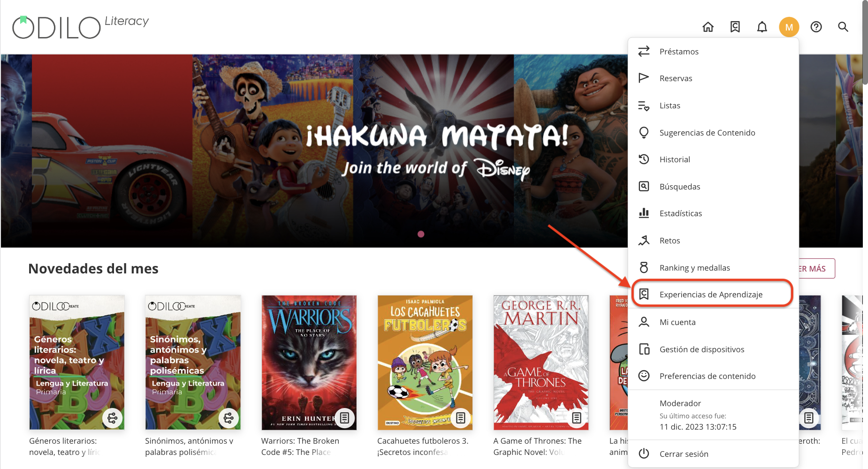Click the Estadísticas bar chart icon
Image resolution: width=868 pixels, height=469 pixels.
[x=644, y=213]
